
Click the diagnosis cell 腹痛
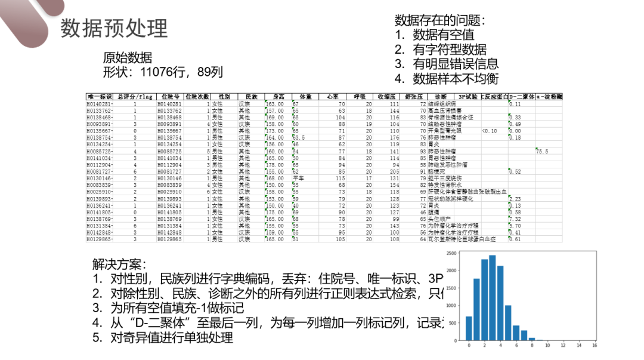pyautogui.click(x=434, y=213)
